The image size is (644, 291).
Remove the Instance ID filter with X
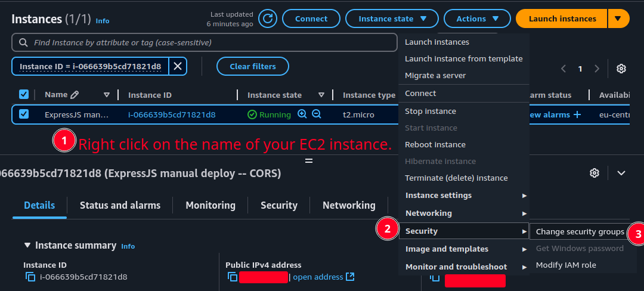coord(178,67)
